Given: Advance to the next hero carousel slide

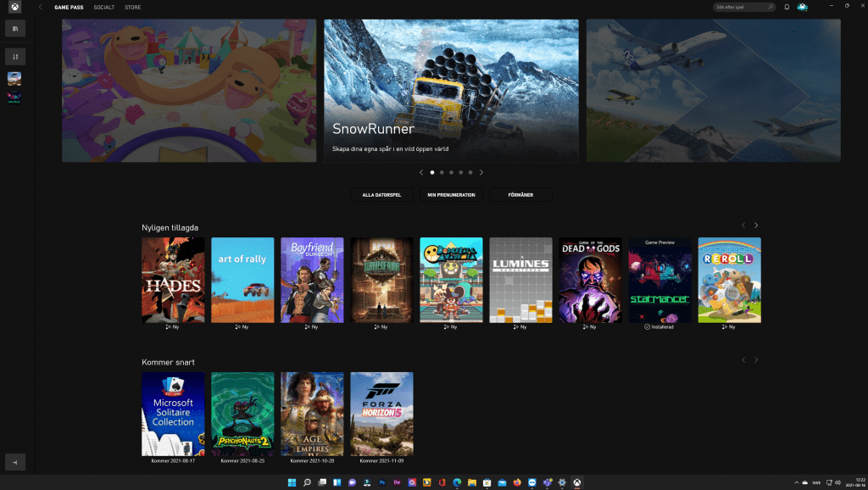Looking at the screenshot, I should pos(481,173).
